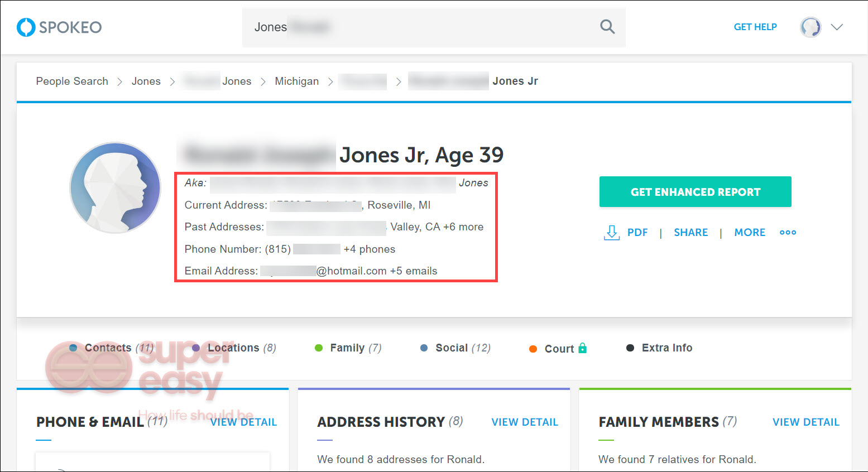Click the 'Jones Jr, Age 39' heading
Screen dimensions: 868x472
(421, 155)
